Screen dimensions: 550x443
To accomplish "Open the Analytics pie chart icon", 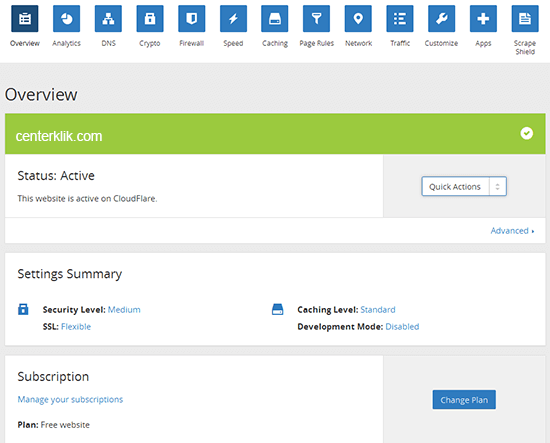I will (x=66, y=19).
